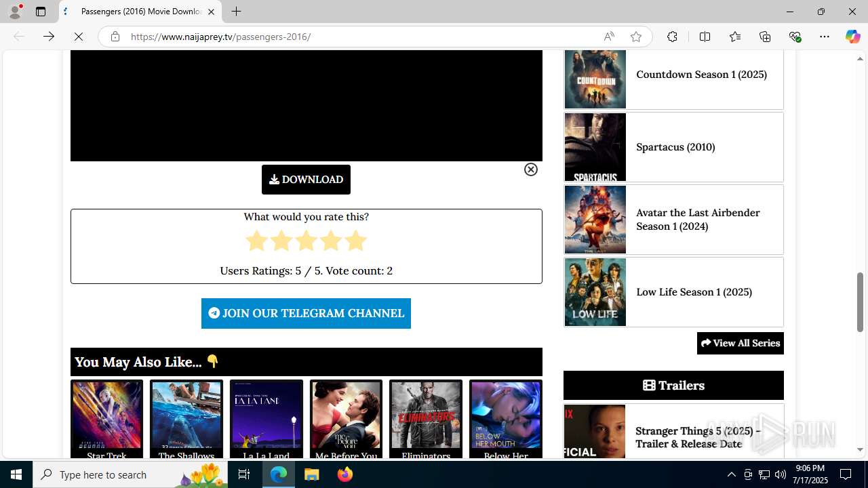View site information lock icon
Screen dimensions: 868x488
[115, 37]
